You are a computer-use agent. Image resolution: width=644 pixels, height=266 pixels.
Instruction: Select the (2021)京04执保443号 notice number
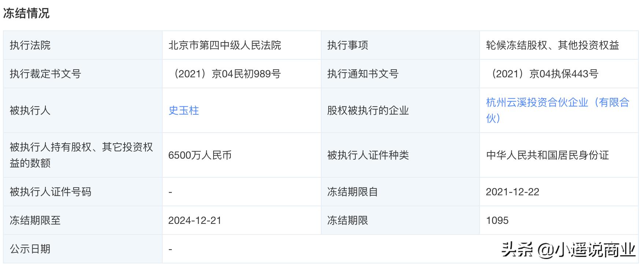[x=542, y=74]
